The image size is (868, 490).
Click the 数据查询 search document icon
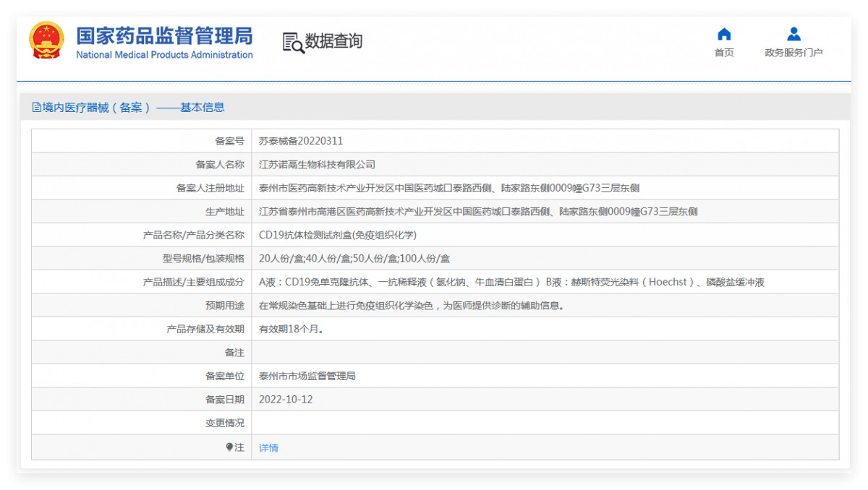[293, 42]
